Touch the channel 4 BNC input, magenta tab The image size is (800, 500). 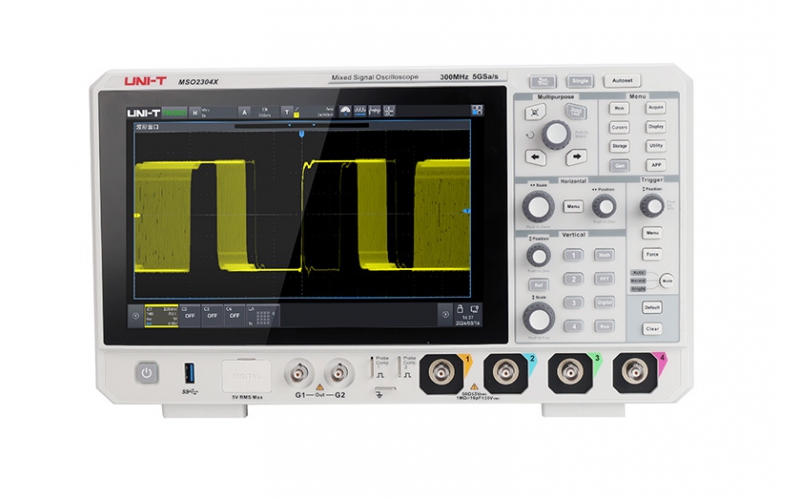(x=635, y=371)
